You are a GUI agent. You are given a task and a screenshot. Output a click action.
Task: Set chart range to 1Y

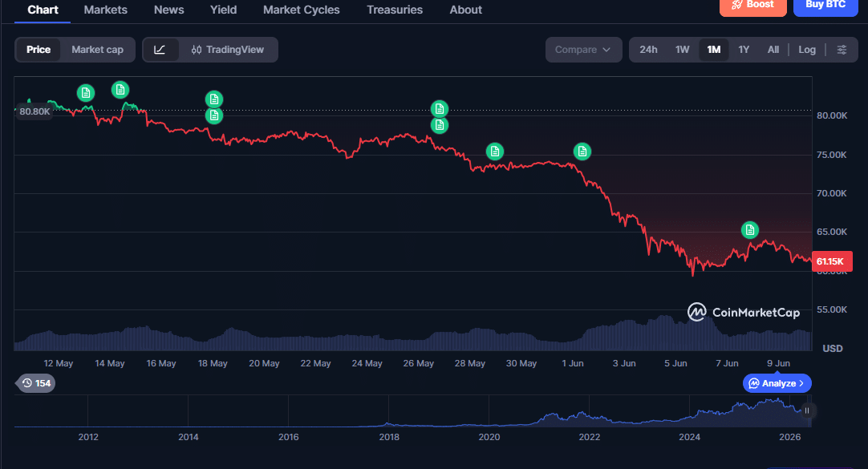point(744,50)
